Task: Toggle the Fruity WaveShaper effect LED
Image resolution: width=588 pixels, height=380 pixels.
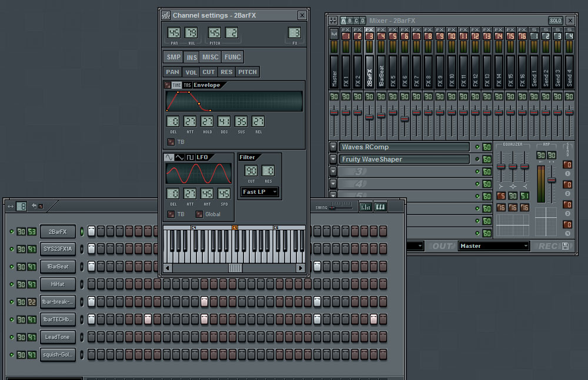Action: (477, 159)
